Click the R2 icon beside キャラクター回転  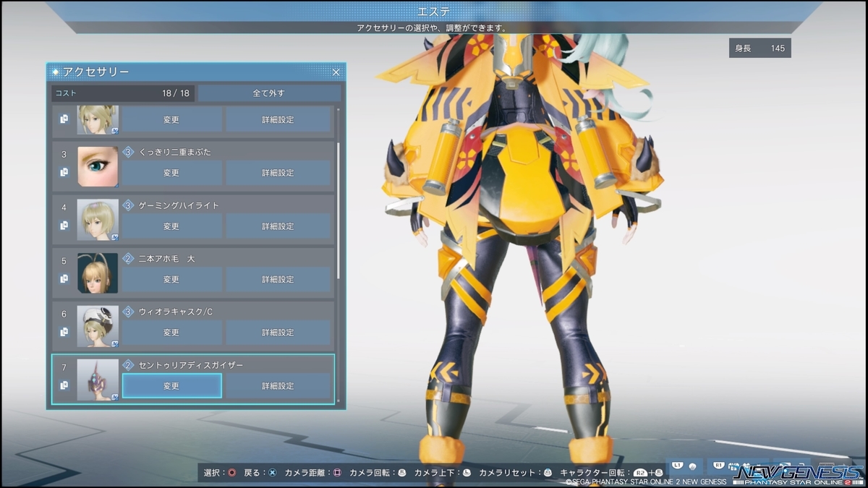[640, 473]
